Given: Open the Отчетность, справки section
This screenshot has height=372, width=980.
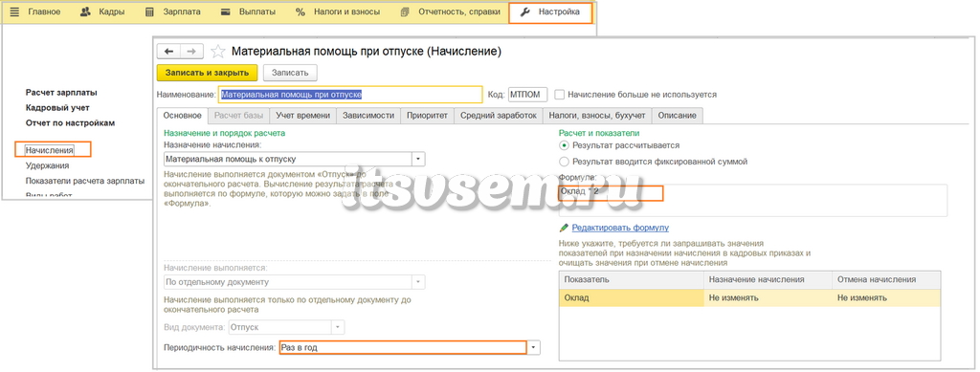Looking at the screenshot, I should coord(450,11).
